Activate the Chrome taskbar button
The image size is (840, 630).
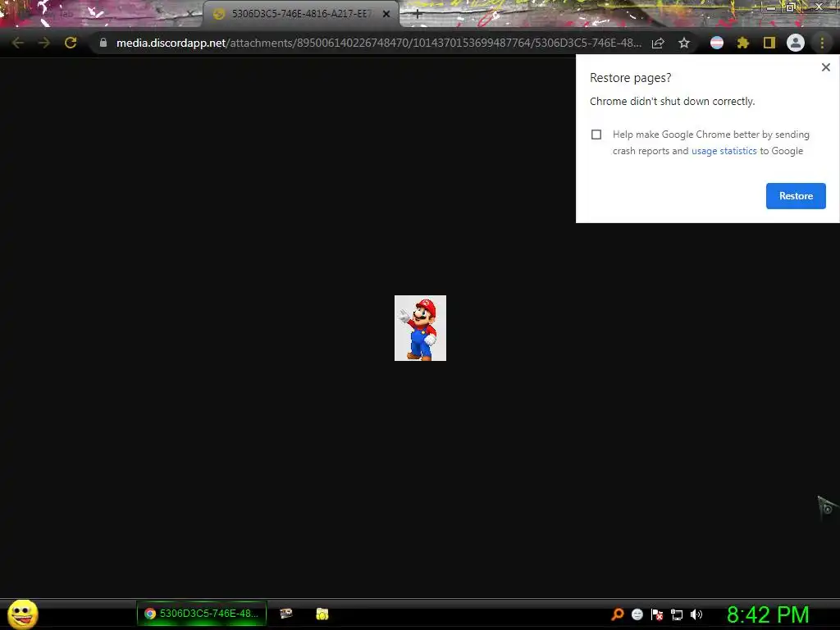point(202,614)
